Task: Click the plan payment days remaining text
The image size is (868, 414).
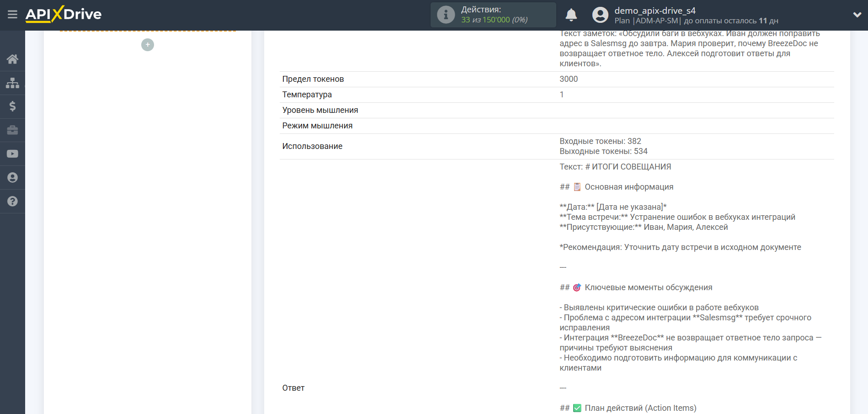Action: 730,21
